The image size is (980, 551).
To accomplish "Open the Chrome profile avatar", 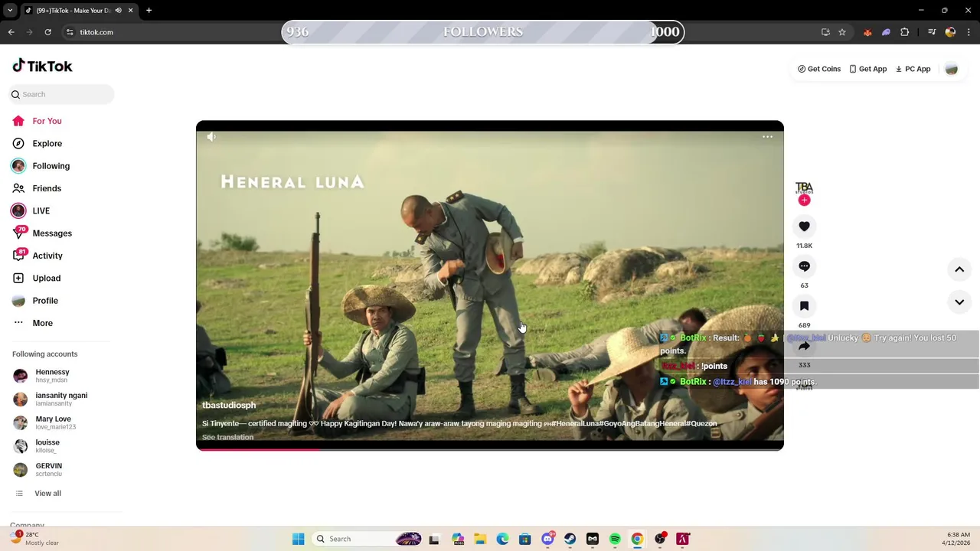I will click(950, 32).
